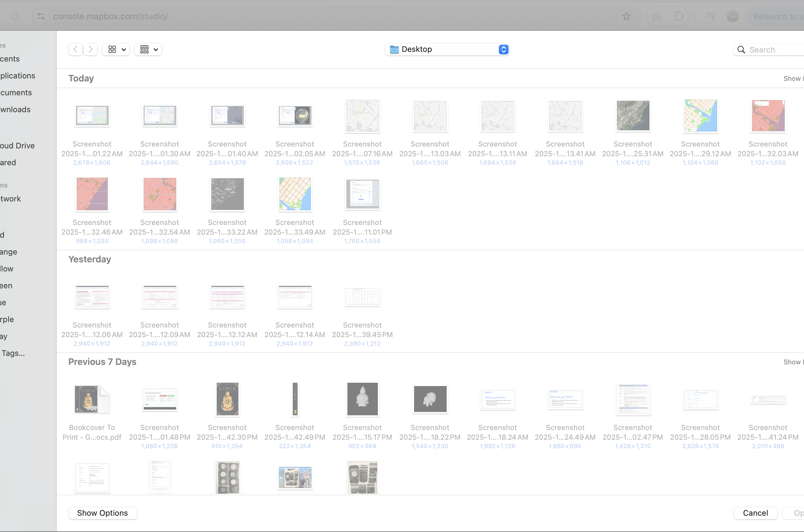804x532 pixels.
Task: Open site settings icon beside URL
Action: [x=41, y=16]
